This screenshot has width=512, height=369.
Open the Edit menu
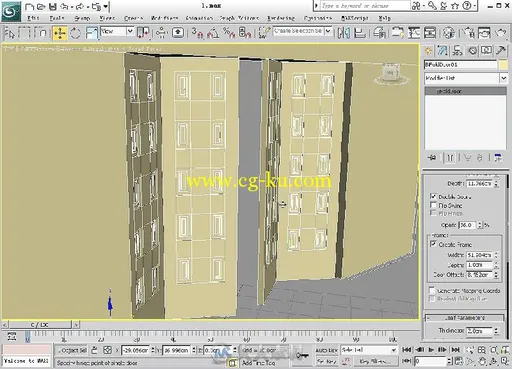pyautogui.click(x=33, y=18)
